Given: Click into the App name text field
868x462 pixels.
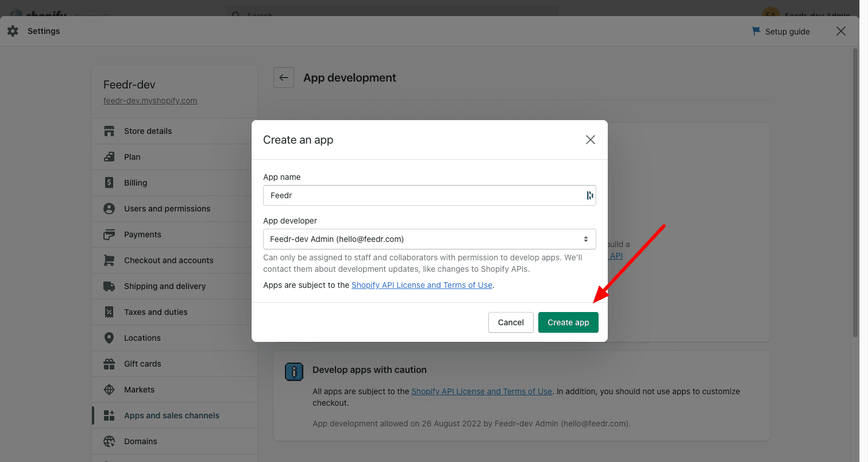Looking at the screenshot, I should (x=422, y=195).
